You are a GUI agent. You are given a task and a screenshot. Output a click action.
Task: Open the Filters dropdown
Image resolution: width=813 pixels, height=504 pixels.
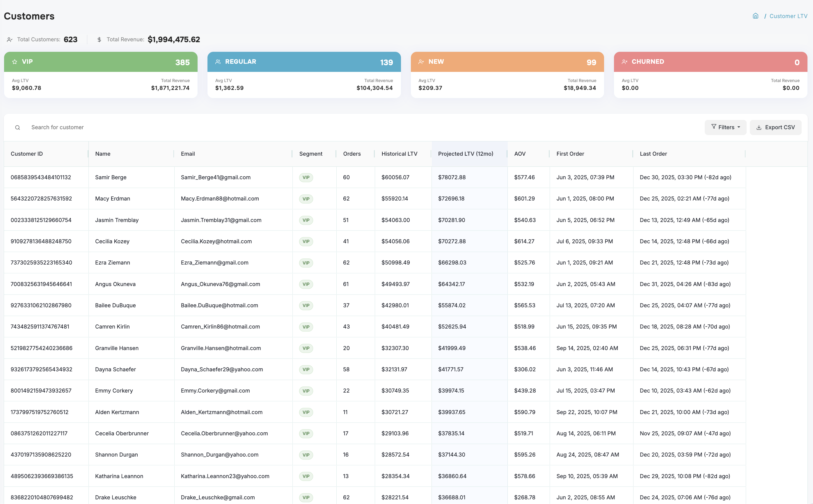point(725,127)
